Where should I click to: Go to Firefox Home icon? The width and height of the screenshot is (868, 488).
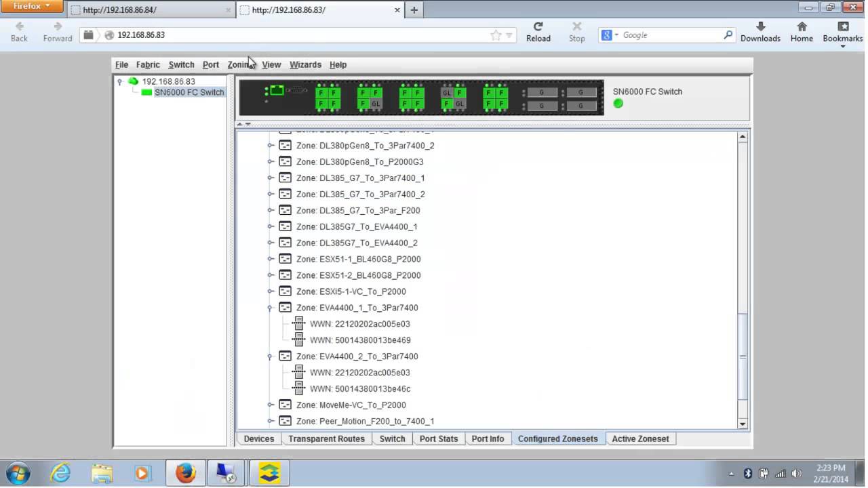(x=802, y=26)
